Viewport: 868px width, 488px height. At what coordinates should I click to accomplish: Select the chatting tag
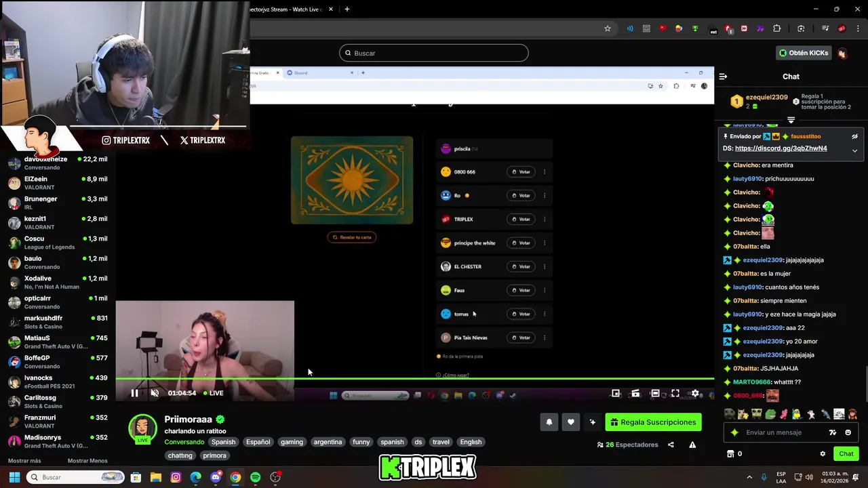pyautogui.click(x=180, y=455)
